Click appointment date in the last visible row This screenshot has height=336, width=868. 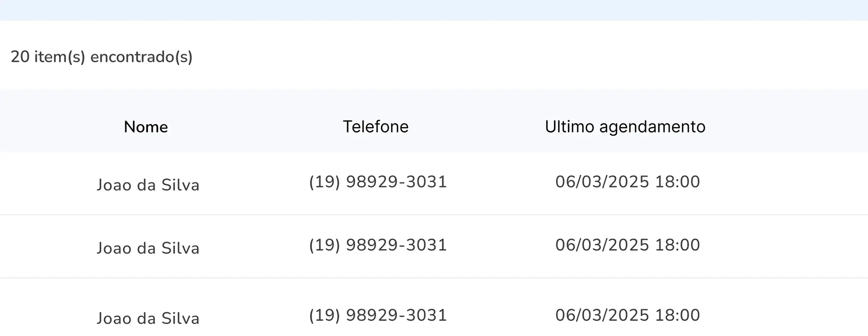(627, 315)
